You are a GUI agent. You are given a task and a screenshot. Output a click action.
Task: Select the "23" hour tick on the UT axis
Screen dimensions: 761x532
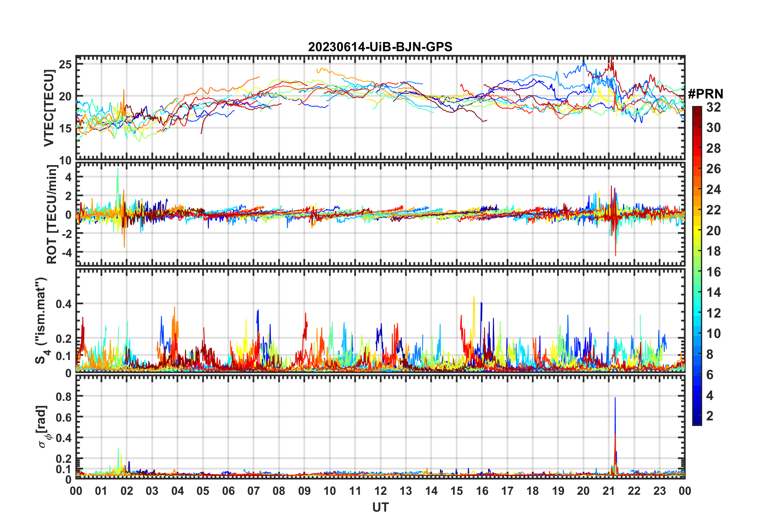click(659, 491)
